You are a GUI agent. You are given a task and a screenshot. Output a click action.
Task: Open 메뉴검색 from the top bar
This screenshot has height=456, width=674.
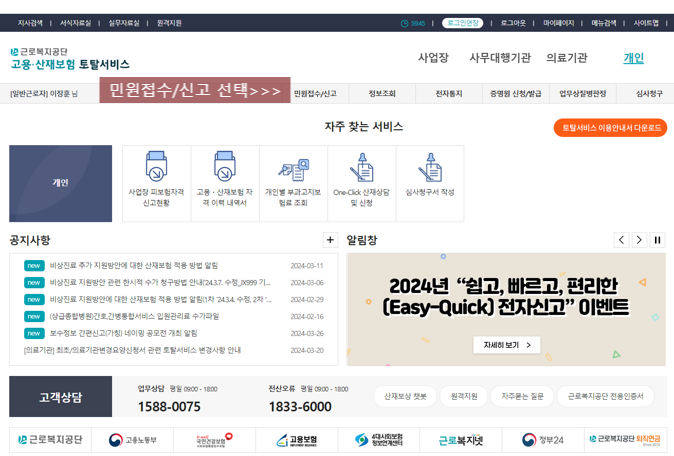pyautogui.click(x=604, y=23)
